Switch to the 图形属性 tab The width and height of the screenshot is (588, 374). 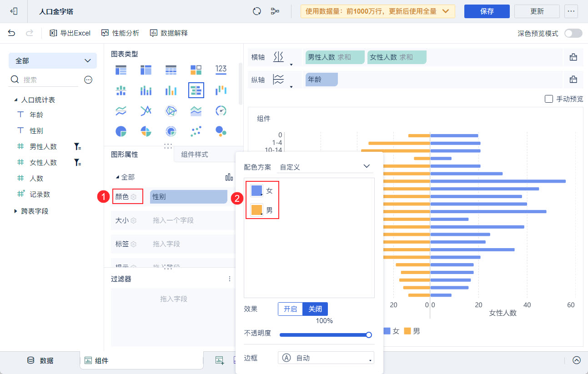(125, 155)
